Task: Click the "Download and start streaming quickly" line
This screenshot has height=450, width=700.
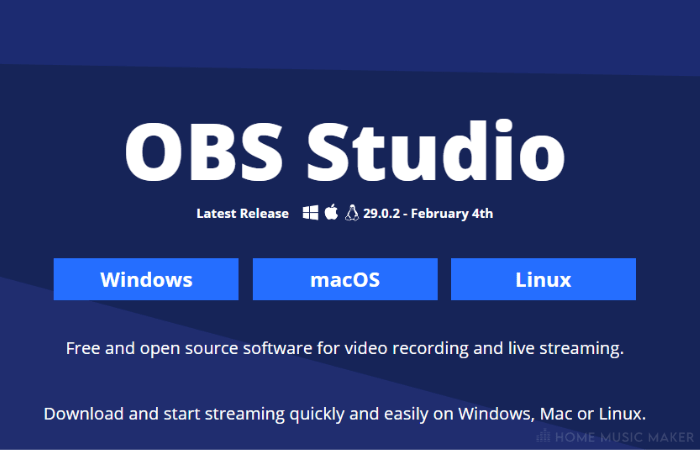Action: point(345,414)
